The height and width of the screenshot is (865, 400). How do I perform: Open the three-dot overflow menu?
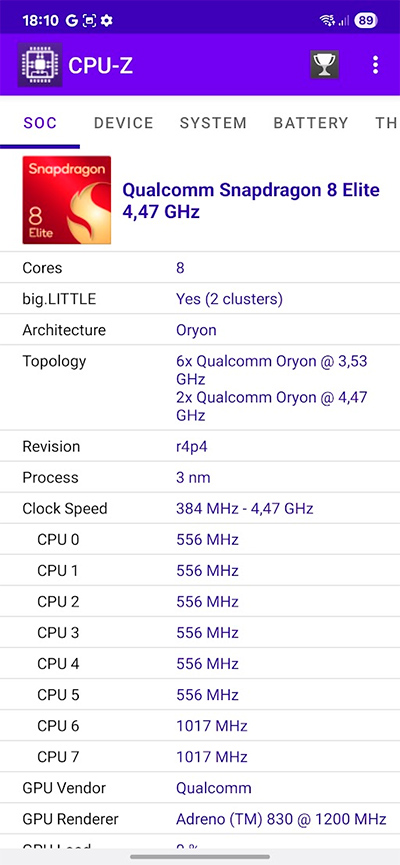click(x=376, y=65)
